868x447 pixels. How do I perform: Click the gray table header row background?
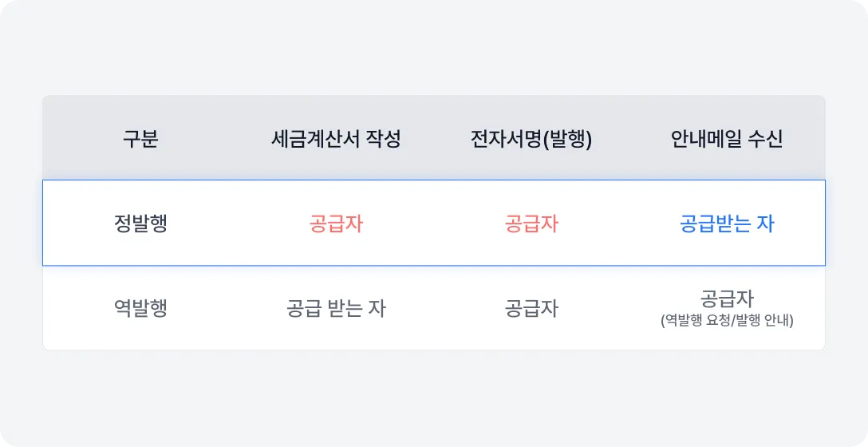[x=433, y=112]
